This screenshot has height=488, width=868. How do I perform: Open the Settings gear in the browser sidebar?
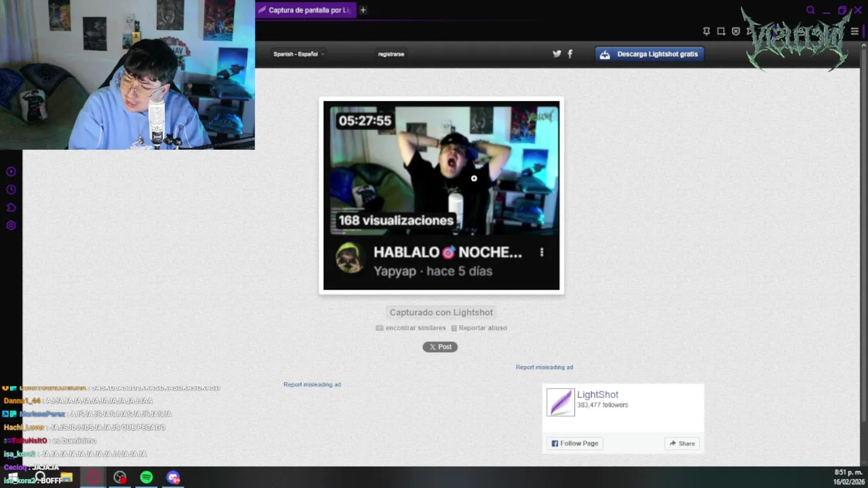pos(11,226)
